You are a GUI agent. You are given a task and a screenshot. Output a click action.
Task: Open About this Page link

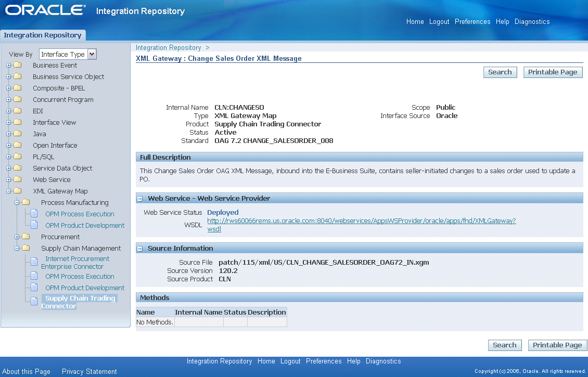26,371
